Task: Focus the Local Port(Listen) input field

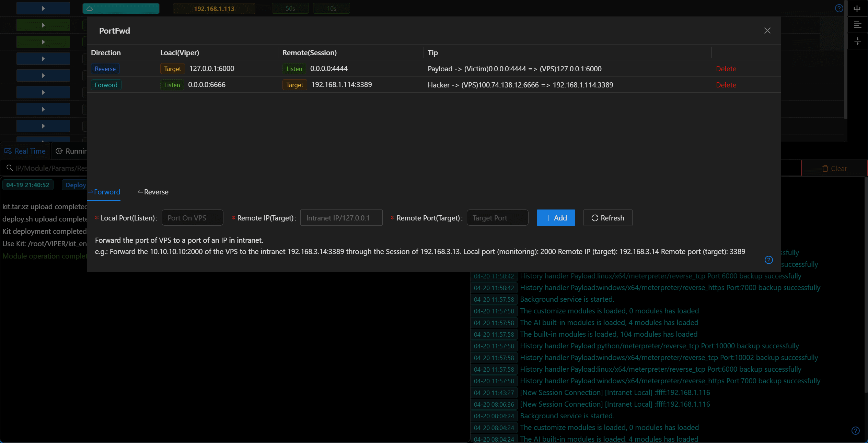Action: (x=192, y=218)
